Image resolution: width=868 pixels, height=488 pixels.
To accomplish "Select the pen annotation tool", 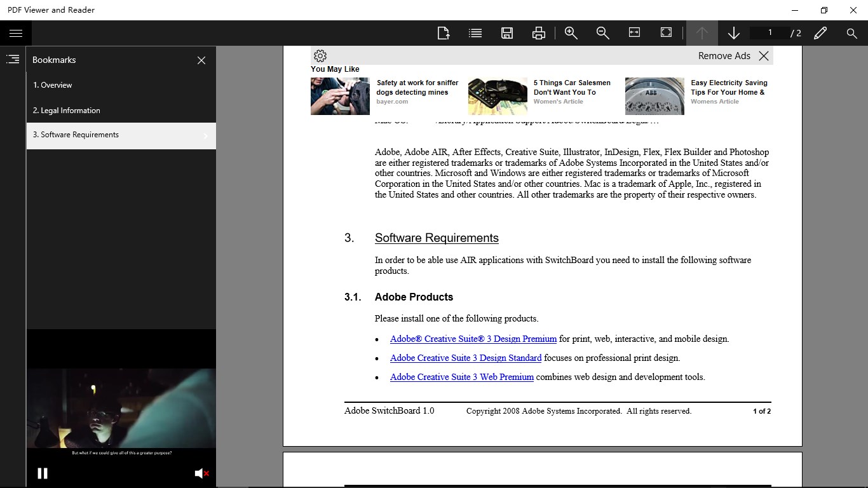I will tap(820, 33).
